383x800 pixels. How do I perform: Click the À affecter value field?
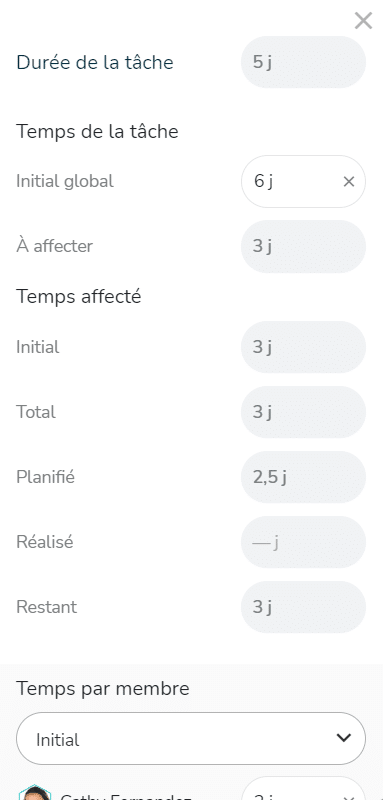coord(303,246)
